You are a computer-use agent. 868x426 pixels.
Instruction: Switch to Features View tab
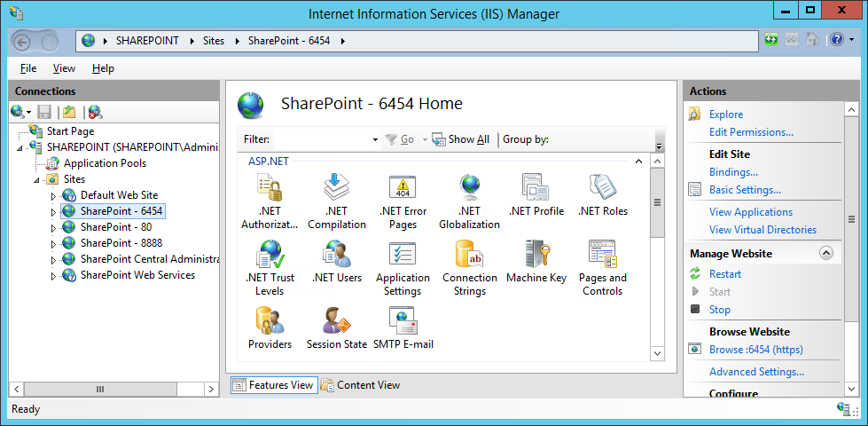click(274, 385)
